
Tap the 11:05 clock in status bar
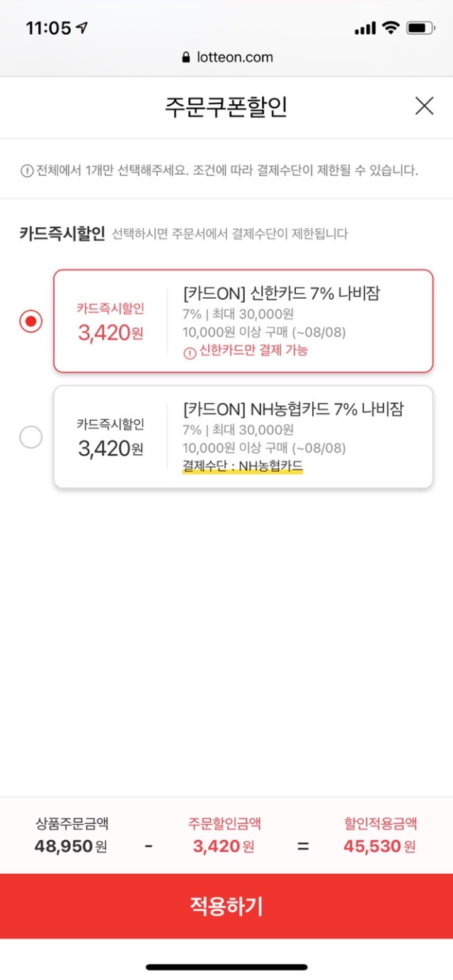(48, 28)
